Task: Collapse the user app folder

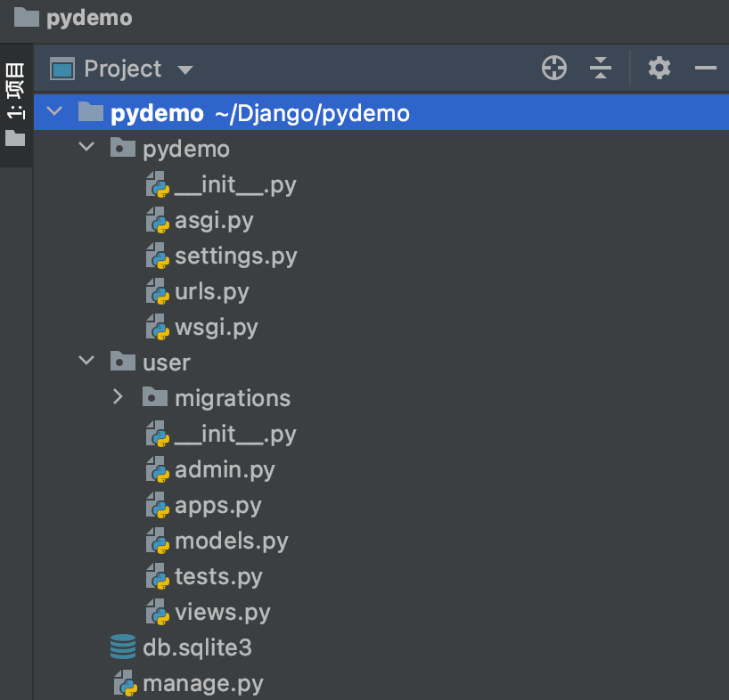Action: tap(86, 362)
